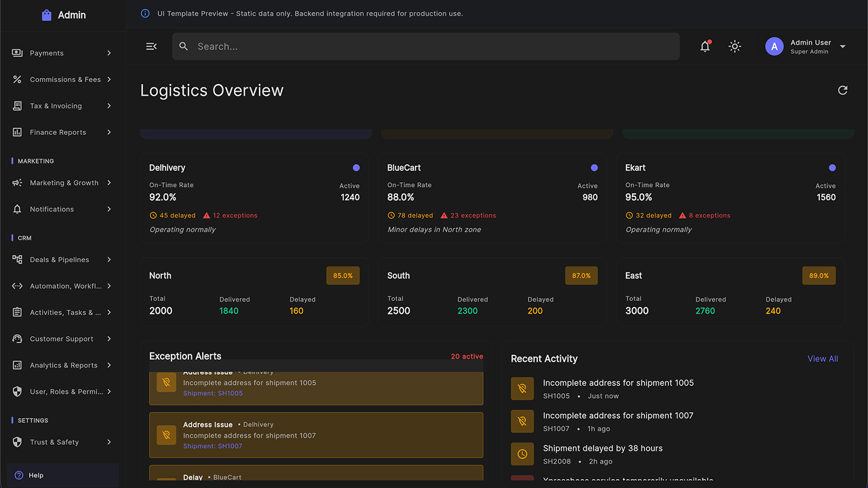The height and width of the screenshot is (488, 868).
Task: Open Marketing & Growth menu
Action: click(62, 183)
